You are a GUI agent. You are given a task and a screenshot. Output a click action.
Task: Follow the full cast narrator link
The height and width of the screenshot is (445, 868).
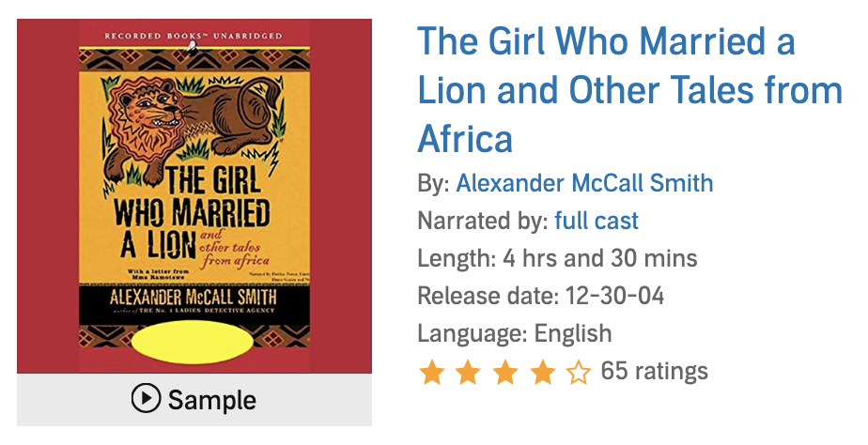pos(596,222)
